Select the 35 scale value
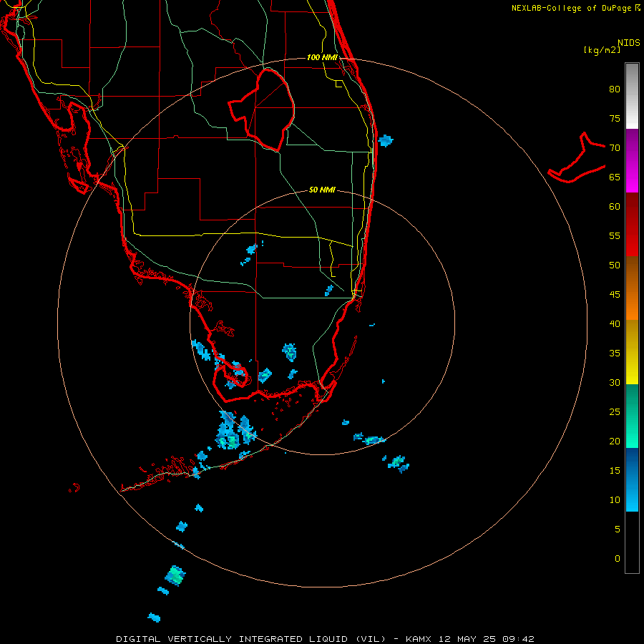Screen dimensions: 644x644 click(615, 353)
